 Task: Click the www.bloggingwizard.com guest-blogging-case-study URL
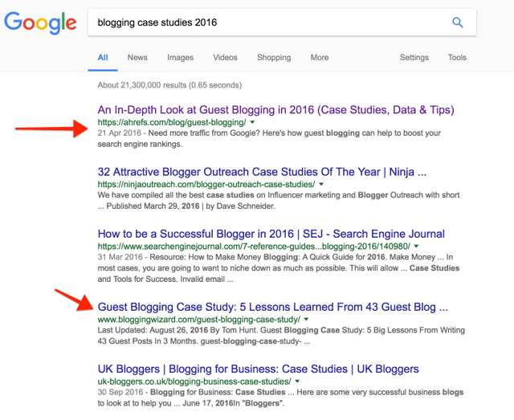tap(198, 320)
